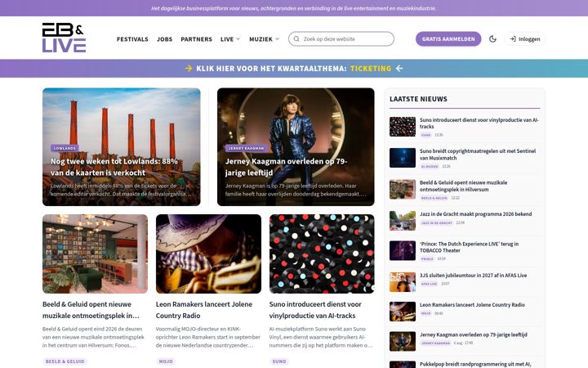Open sidebar item 'Leon Ramakers lanceert Jolene Country Radio'

click(472, 305)
